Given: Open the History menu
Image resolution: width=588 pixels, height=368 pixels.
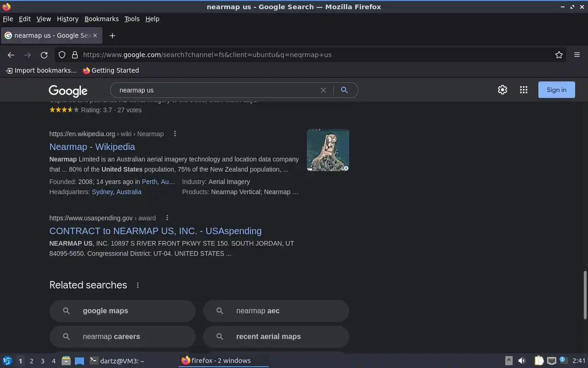Looking at the screenshot, I should tap(68, 19).
